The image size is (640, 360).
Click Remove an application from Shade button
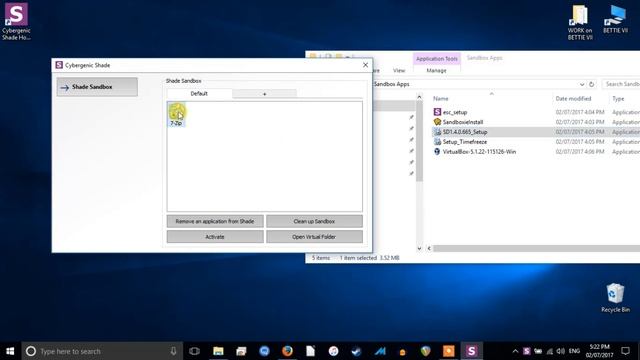pyautogui.click(x=215, y=221)
